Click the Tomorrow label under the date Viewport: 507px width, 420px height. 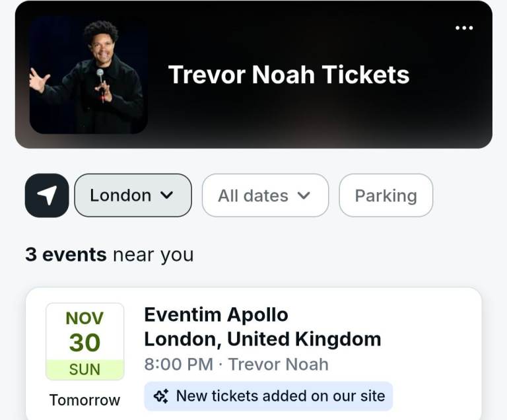pos(84,400)
